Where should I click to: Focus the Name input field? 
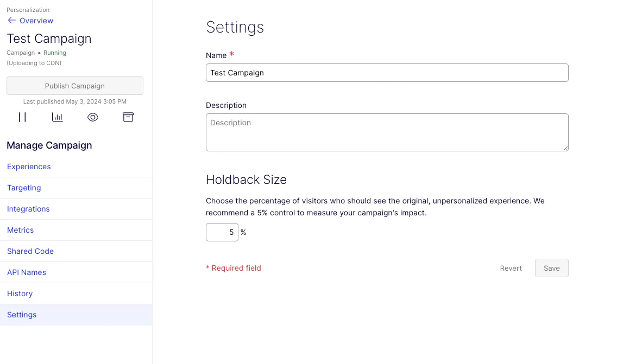[x=387, y=73]
